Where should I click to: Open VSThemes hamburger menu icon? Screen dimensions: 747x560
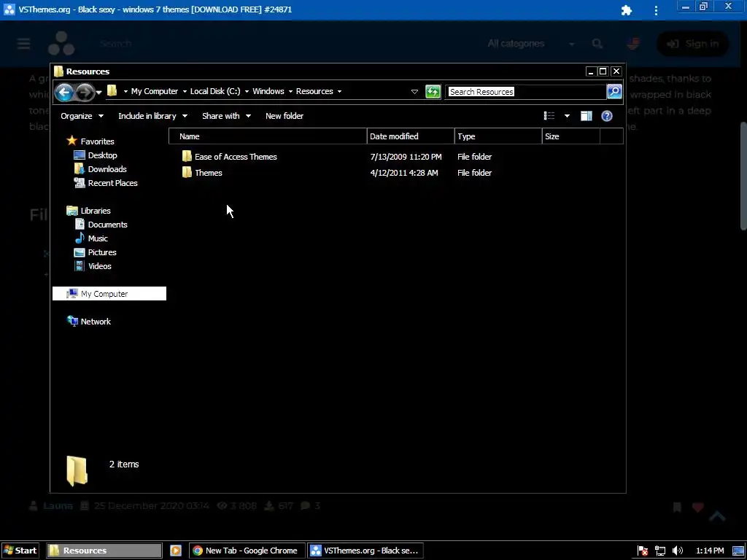(23, 44)
